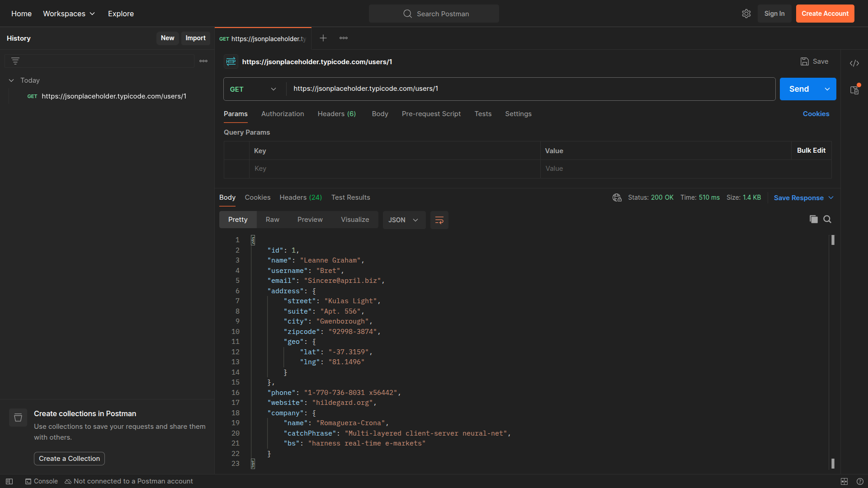The image size is (868, 488).
Task: Expand the Send button dropdown arrow
Action: click(x=827, y=89)
